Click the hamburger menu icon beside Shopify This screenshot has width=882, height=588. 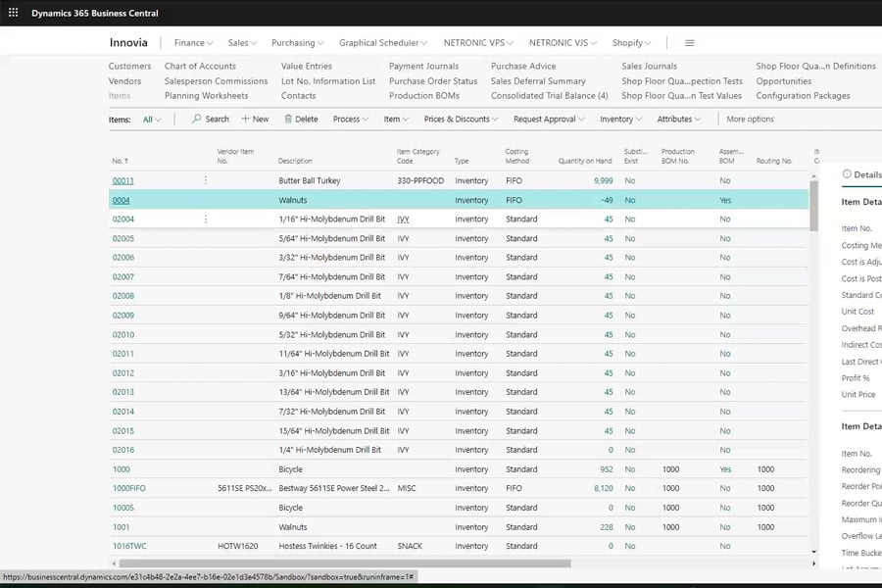click(x=689, y=43)
